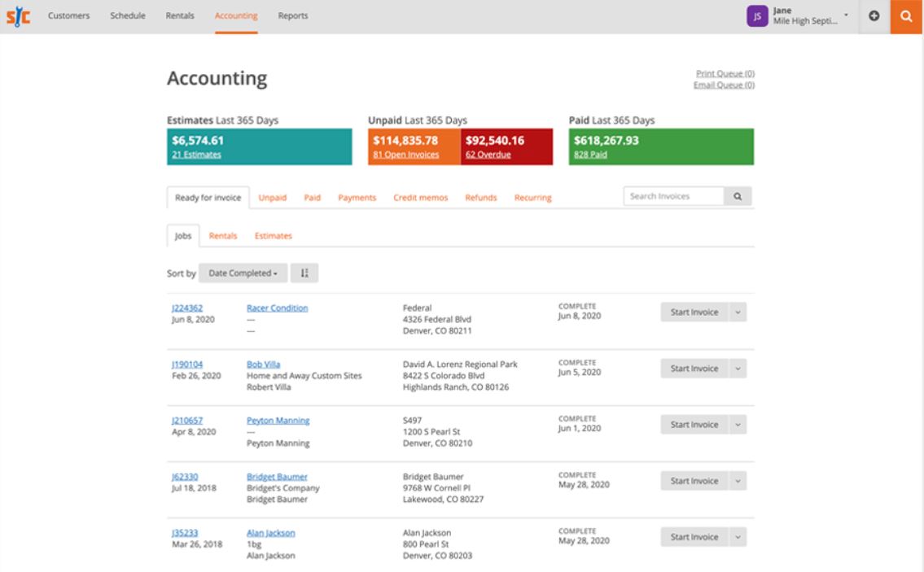
Task: Click the JS user avatar
Action: (757, 16)
